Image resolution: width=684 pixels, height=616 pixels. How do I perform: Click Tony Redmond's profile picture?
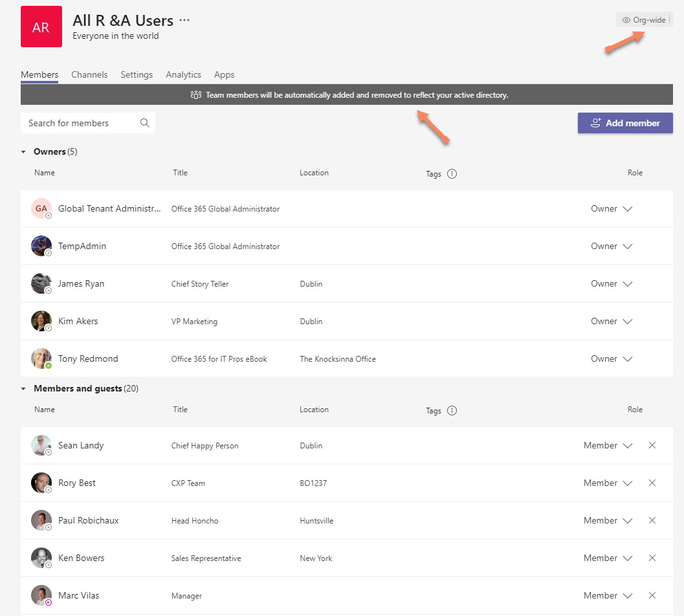tap(41, 358)
